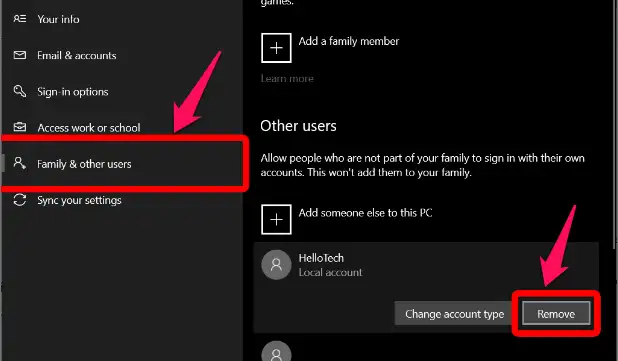
Task: Click Add someone else to this PC text
Action: coord(365,213)
